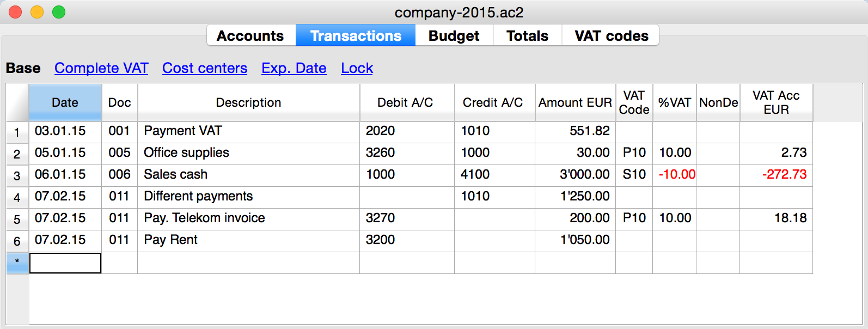The width and height of the screenshot is (868, 329).
Task: Select the Transactions tab
Action: (x=356, y=36)
